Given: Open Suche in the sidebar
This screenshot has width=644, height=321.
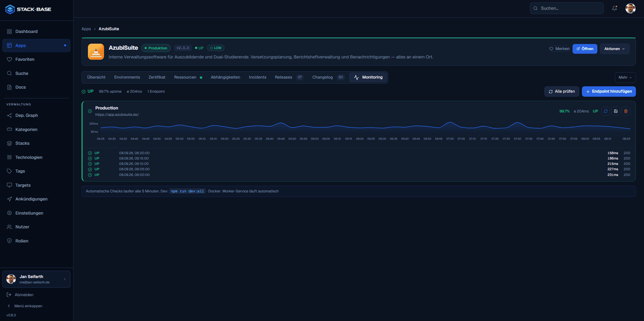Looking at the screenshot, I should tap(36, 74).
